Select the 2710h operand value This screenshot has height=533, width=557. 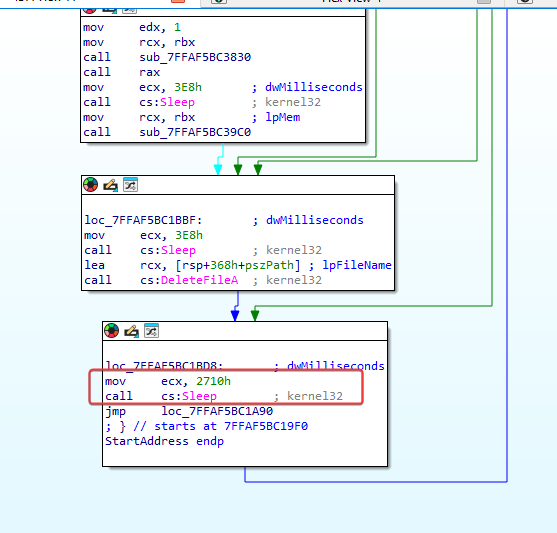[x=213, y=381]
